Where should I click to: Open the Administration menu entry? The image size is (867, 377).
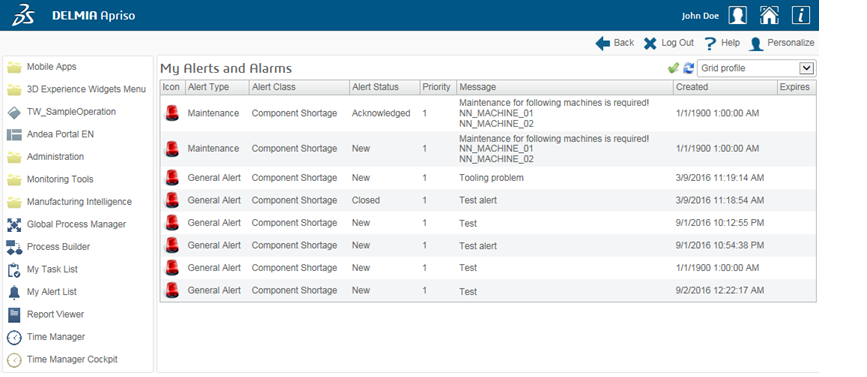pos(55,157)
